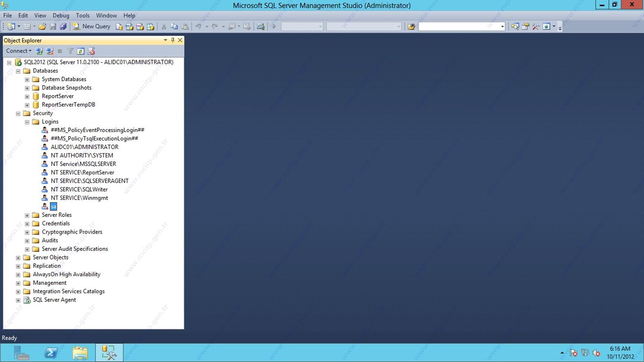Select the NT SERVICE\SQLWriter login

tap(79, 189)
